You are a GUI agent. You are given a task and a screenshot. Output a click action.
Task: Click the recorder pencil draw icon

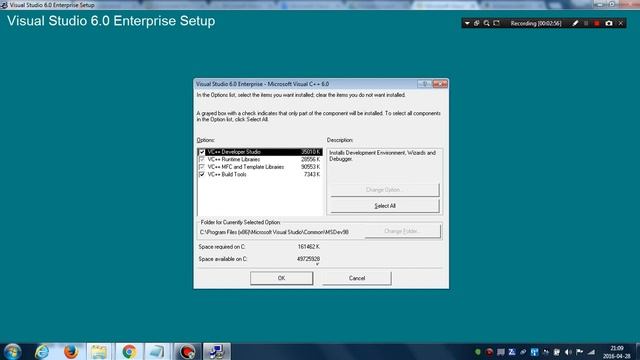(575, 23)
